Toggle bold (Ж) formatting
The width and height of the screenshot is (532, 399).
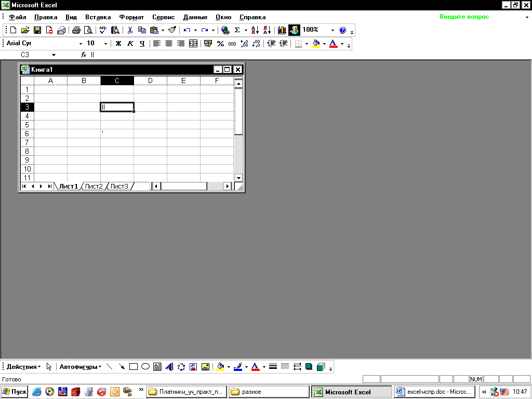click(118, 44)
